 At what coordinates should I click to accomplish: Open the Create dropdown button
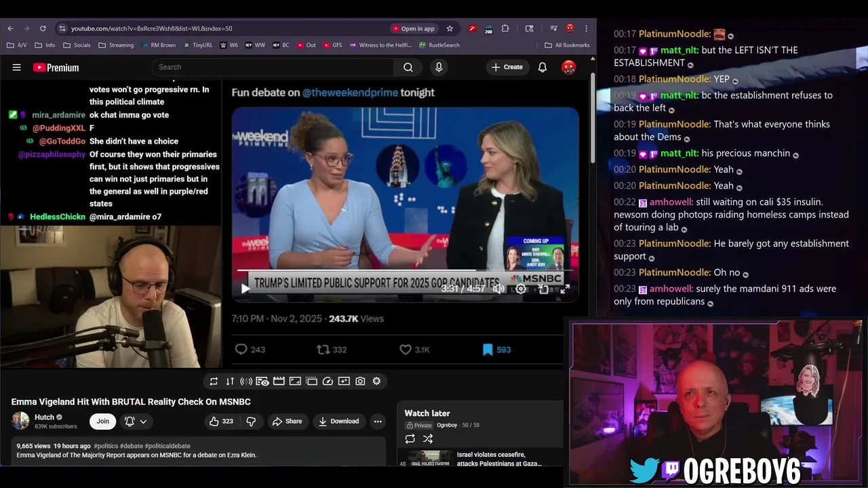507,67
